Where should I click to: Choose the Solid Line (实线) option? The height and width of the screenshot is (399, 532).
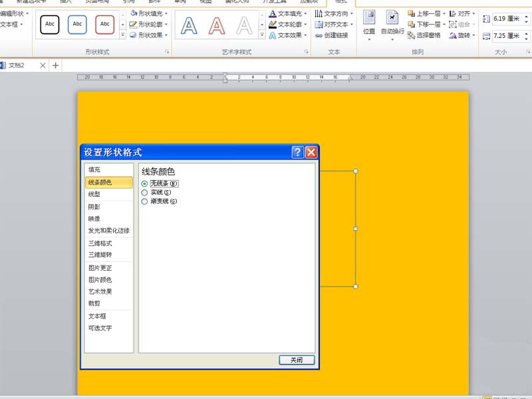[146, 192]
